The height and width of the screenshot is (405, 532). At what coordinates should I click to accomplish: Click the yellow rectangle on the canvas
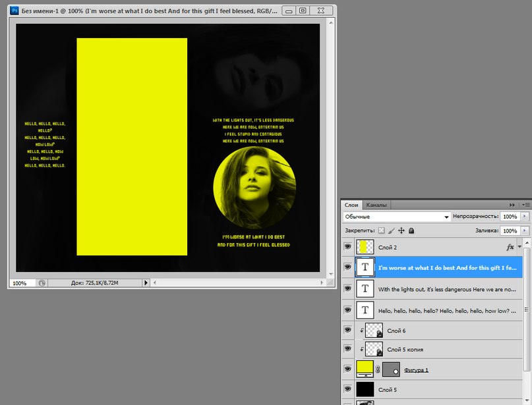pyautogui.click(x=132, y=146)
